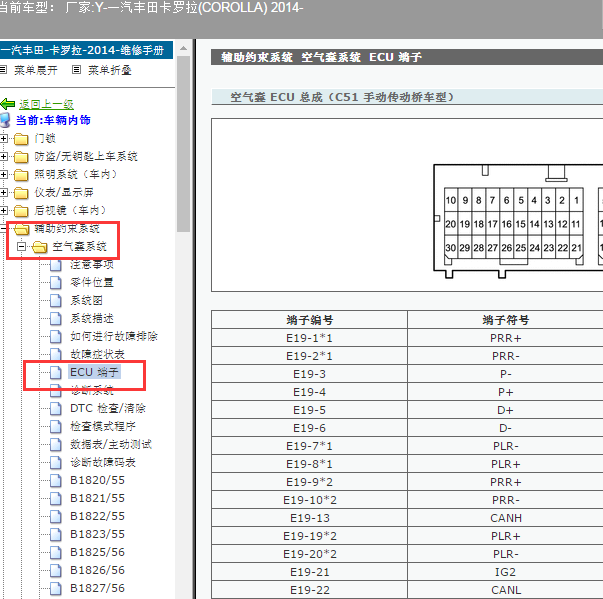Collapse the 空气囊系统 subfolder
The width and height of the screenshot is (603, 599).
point(22,246)
